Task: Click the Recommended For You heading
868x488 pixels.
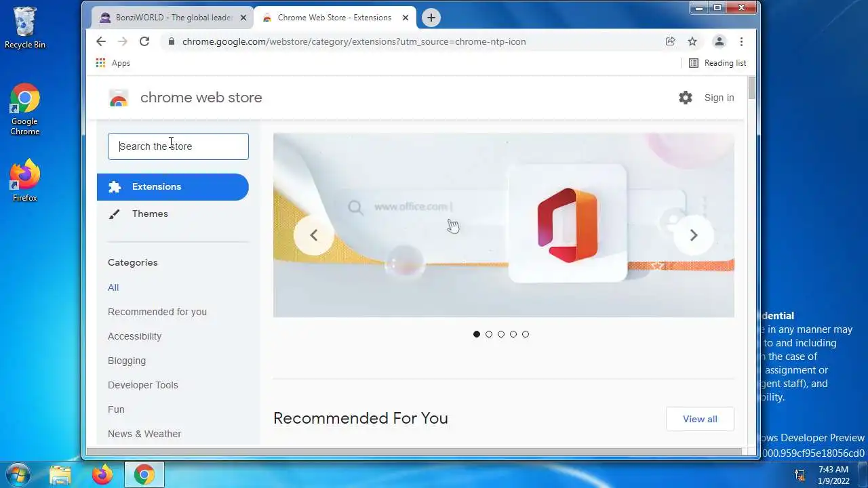Action: [x=361, y=418]
